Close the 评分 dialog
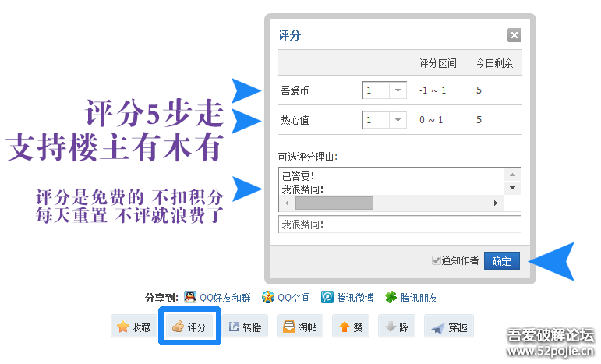The height and width of the screenshot is (364, 601). point(514,35)
